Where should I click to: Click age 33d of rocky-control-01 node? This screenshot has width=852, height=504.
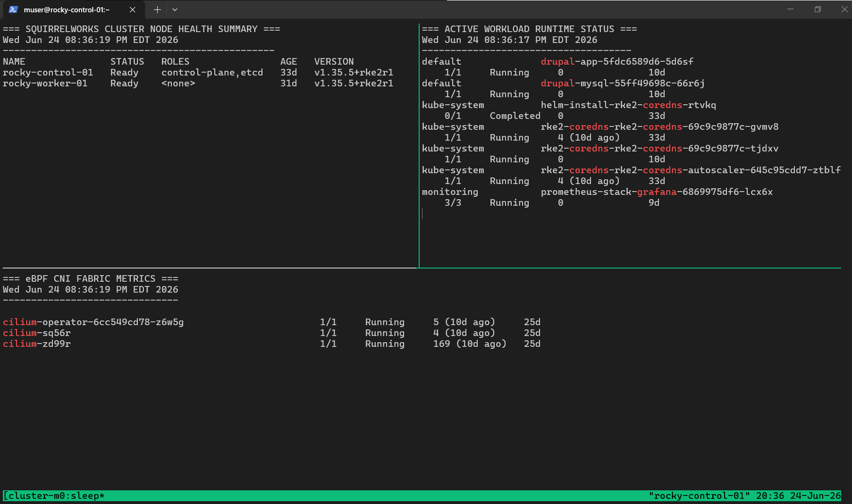[289, 73]
